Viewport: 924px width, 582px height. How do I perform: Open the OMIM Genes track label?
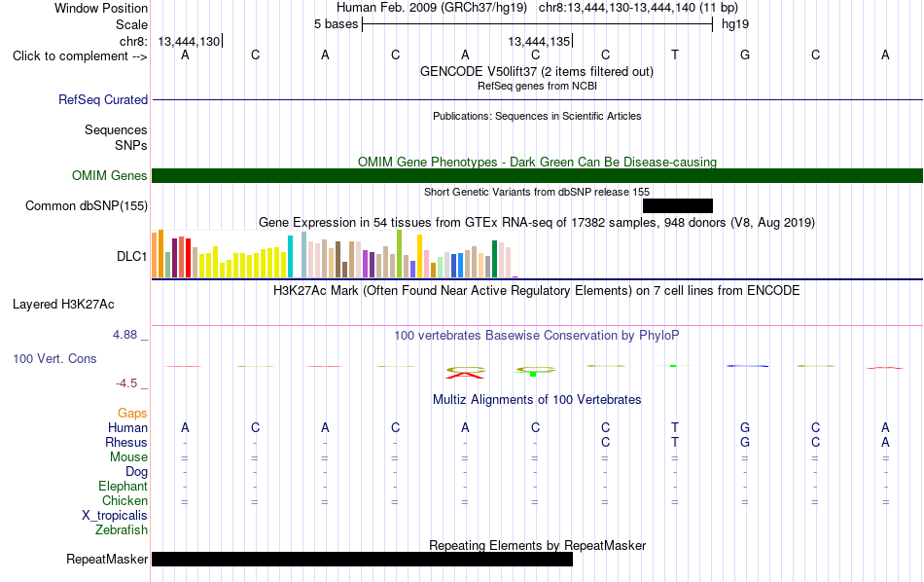110,176
